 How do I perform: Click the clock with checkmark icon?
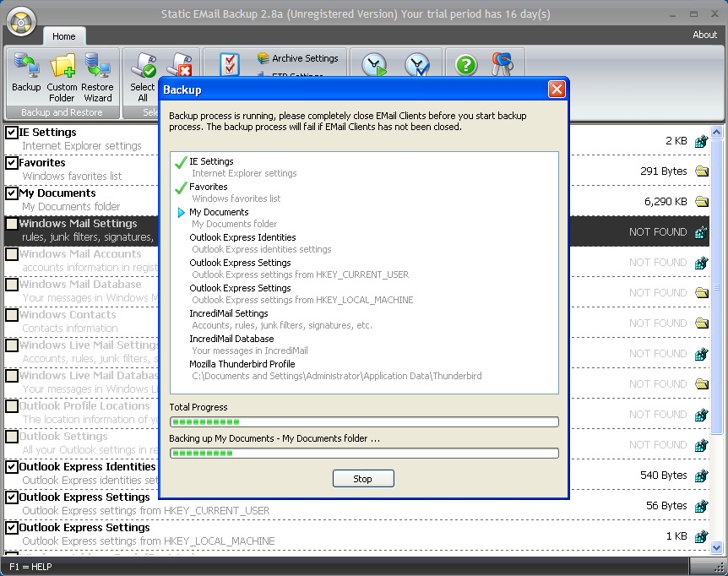pos(417,65)
